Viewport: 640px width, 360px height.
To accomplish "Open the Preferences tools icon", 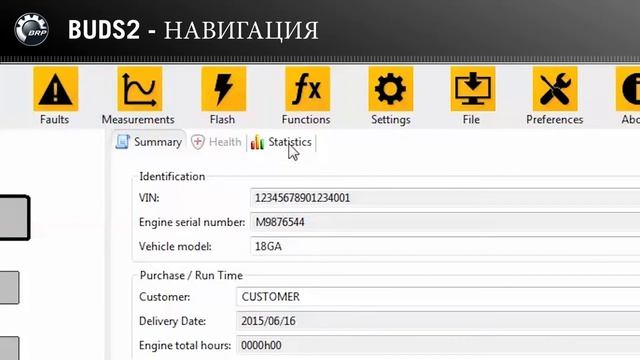I will pyautogui.click(x=555, y=89).
